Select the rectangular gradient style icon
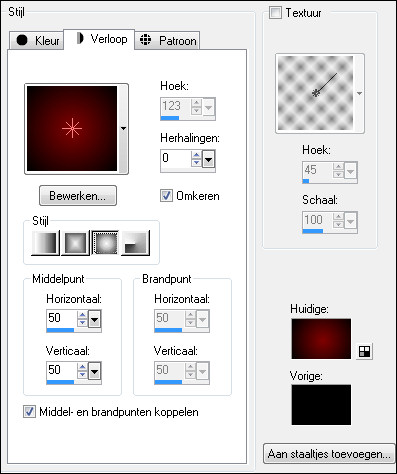 (75, 243)
